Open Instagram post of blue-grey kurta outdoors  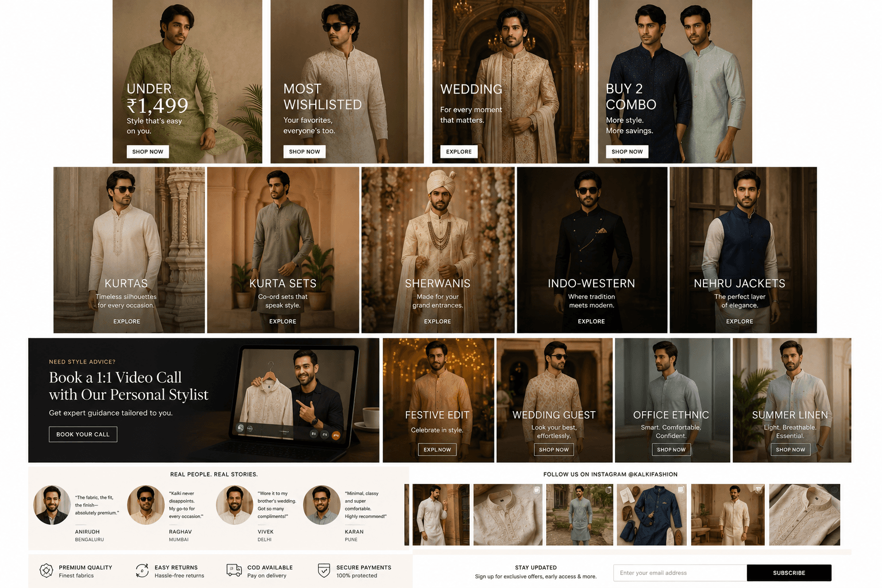(579, 514)
